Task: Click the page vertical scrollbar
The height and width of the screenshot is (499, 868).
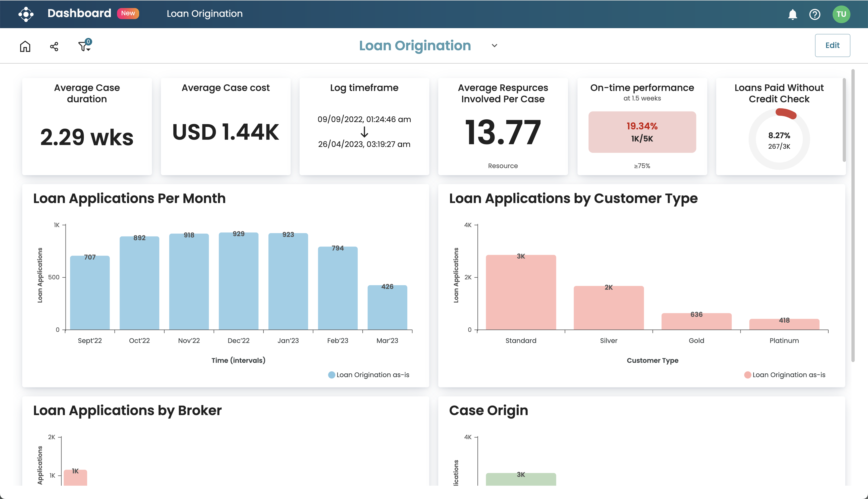Action: pyautogui.click(x=853, y=215)
